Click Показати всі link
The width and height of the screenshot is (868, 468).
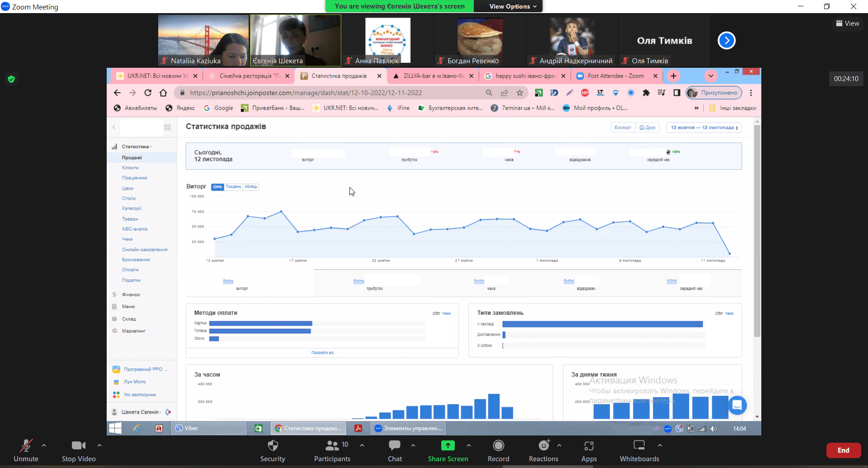pyautogui.click(x=322, y=353)
